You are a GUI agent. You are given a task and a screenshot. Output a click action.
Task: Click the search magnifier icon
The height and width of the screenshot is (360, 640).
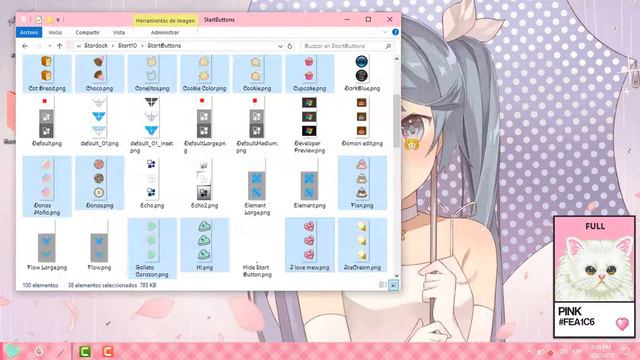pyautogui.click(x=388, y=46)
